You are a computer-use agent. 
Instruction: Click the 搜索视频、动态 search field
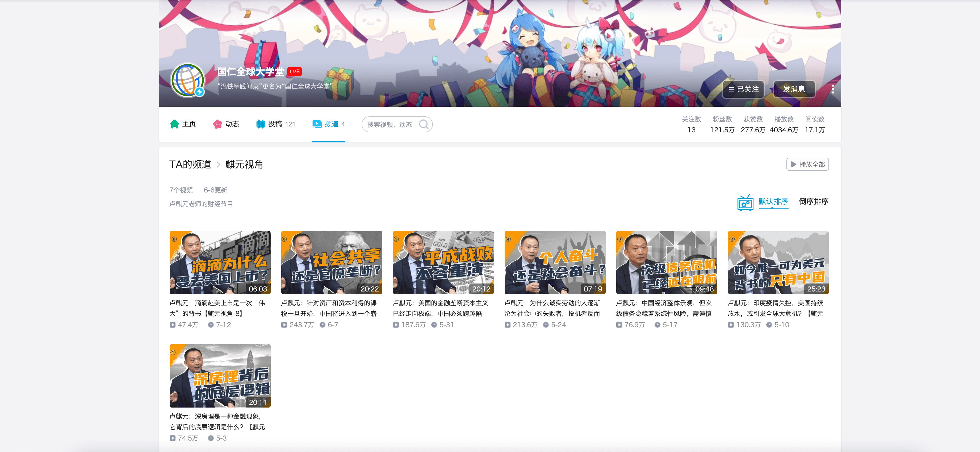(390, 125)
